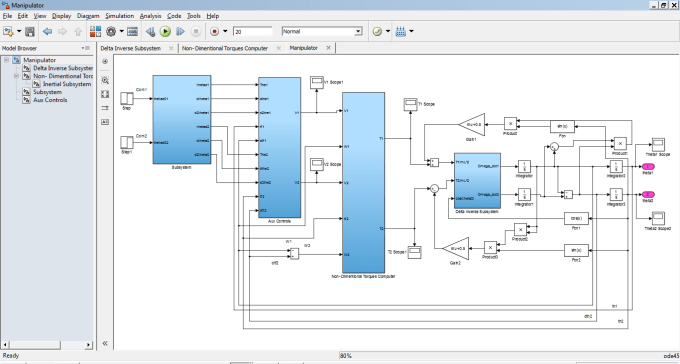
Task: Click Hide/Show Explorer Bar palette icon
Action: [x=105, y=62]
